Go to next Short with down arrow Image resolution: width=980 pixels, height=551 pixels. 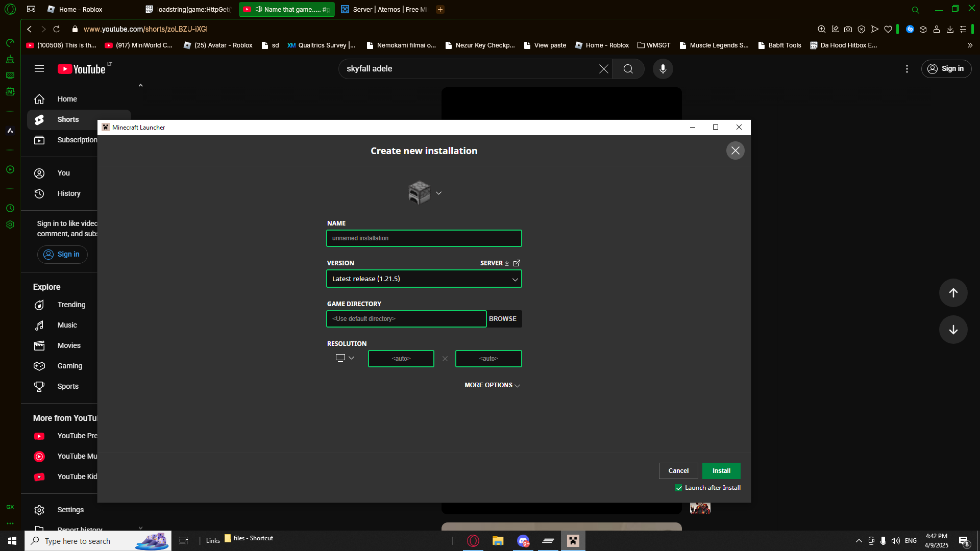(x=953, y=330)
